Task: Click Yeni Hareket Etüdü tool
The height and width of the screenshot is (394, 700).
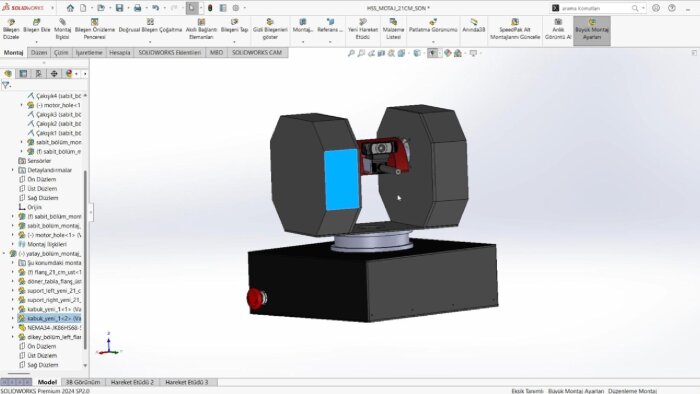Action: pos(362,29)
